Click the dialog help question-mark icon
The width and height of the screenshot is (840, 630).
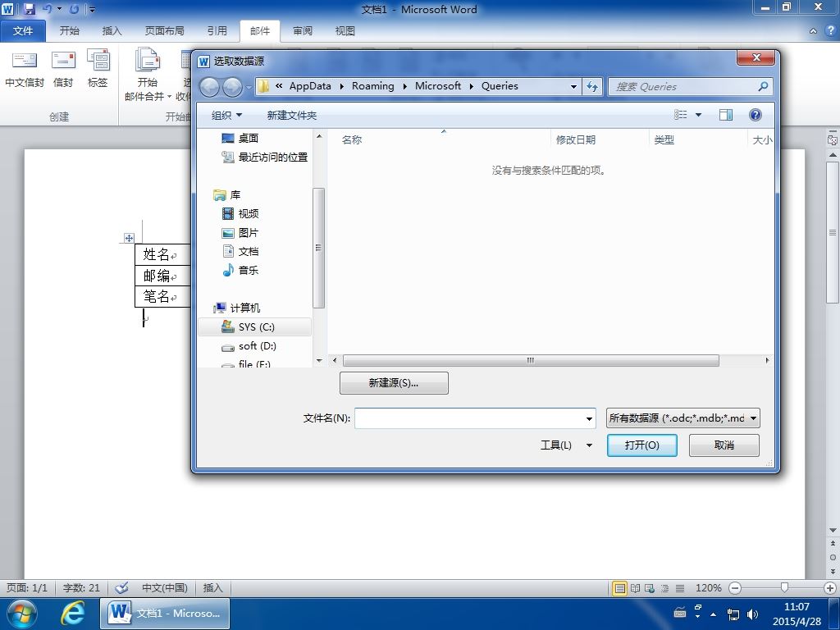tap(756, 115)
